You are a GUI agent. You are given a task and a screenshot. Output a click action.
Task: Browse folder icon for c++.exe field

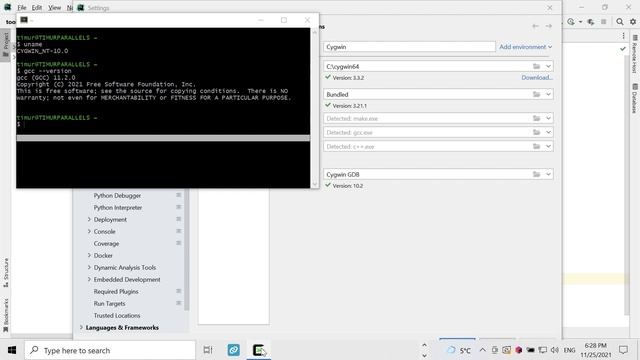click(x=536, y=146)
